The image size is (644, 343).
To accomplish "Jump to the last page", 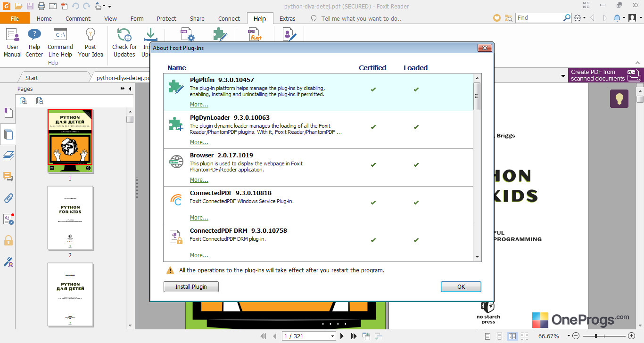I will pos(354,336).
